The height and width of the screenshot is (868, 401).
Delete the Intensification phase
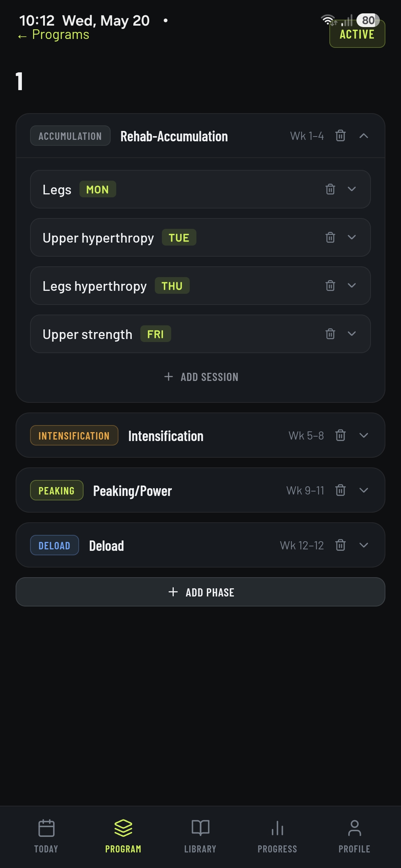pyautogui.click(x=340, y=435)
